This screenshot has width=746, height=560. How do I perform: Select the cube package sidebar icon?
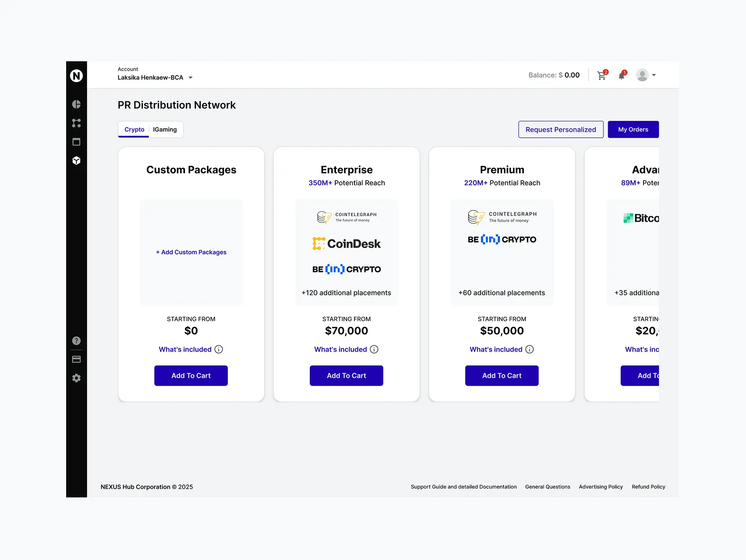coord(76,161)
